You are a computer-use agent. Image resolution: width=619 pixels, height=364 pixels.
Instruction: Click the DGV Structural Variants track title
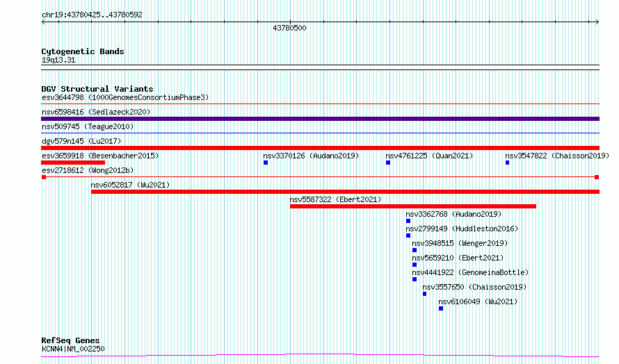coord(97,89)
